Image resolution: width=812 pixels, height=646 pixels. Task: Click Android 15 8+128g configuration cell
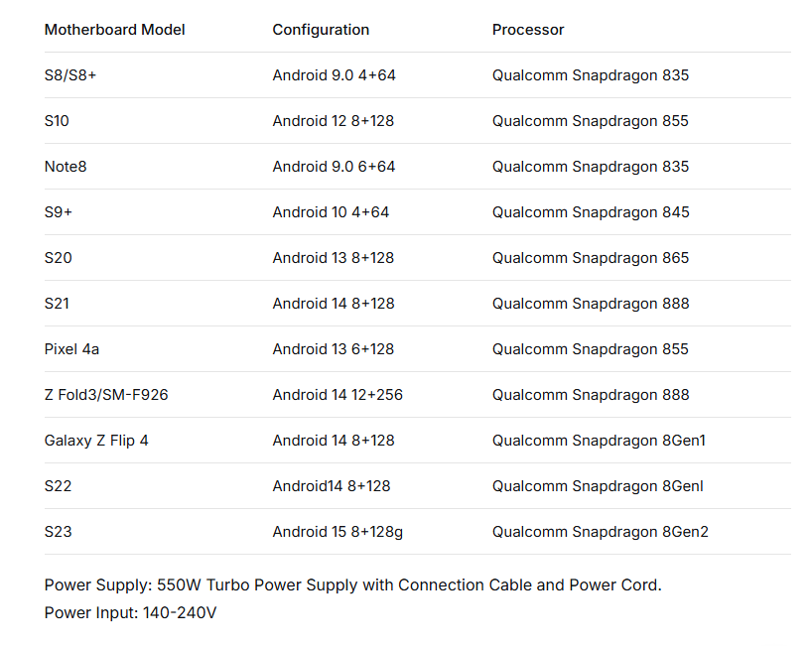[338, 532]
